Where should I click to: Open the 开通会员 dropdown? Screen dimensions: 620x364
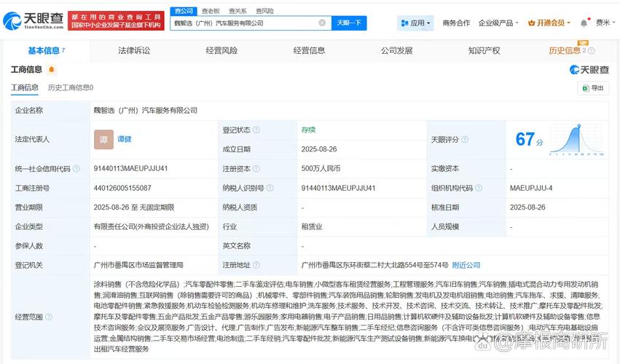pos(549,23)
